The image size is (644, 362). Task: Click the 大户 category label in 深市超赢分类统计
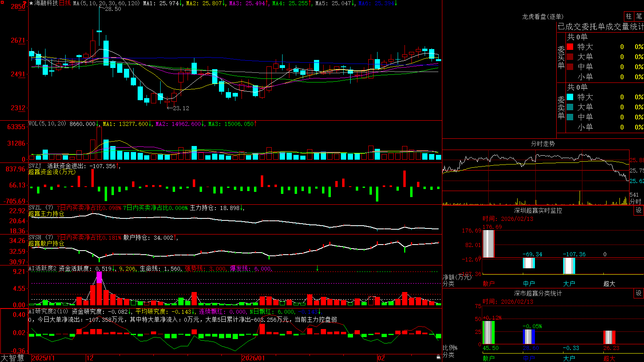coord(569,358)
